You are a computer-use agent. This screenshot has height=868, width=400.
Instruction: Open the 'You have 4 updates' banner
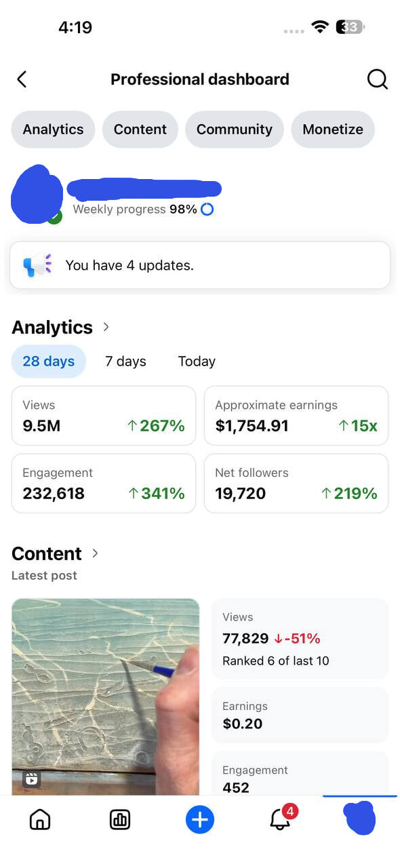click(x=200, y=265)
